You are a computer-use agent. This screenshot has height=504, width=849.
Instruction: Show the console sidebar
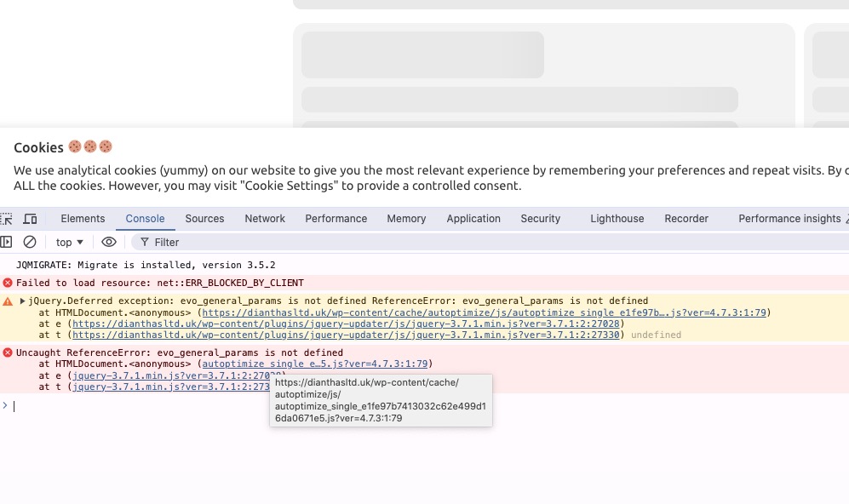coord(6,242)
